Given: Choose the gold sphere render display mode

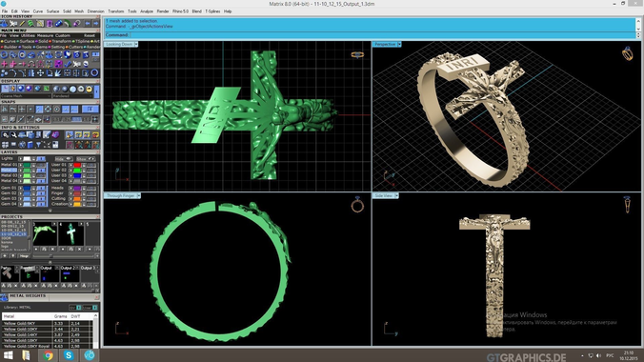Looking at the screenshot, I should point(90,89).
